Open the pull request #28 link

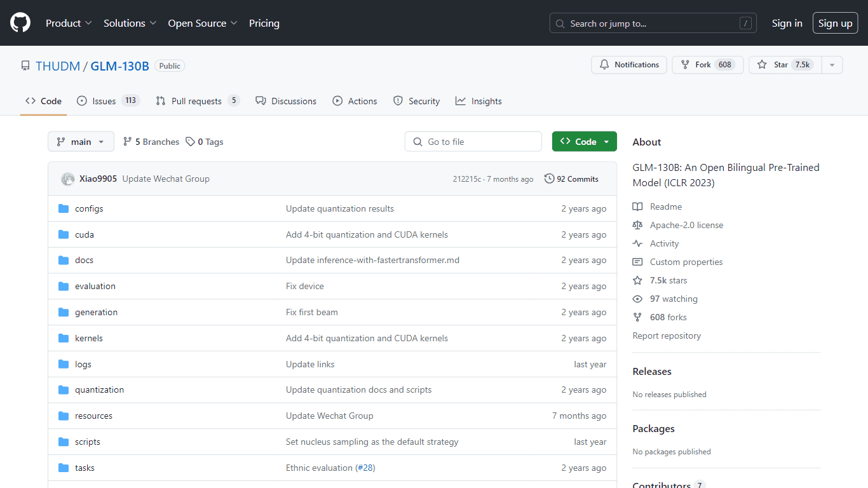coord(365,468)
